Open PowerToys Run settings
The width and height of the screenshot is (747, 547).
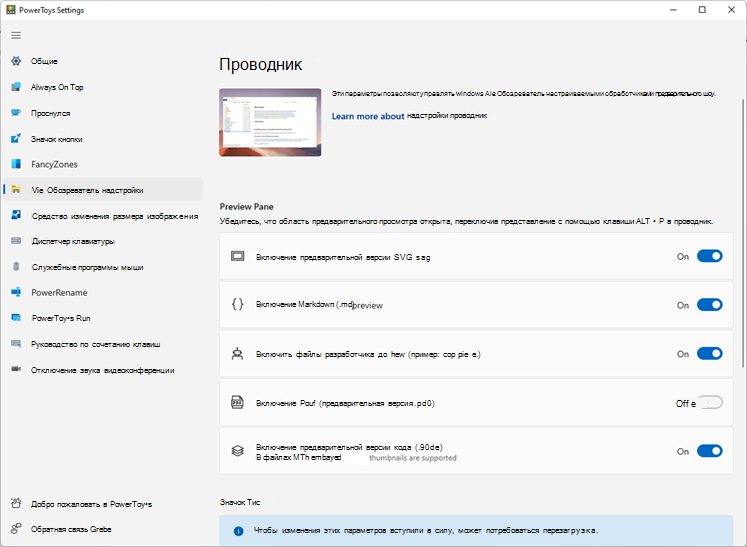point(103,318)
